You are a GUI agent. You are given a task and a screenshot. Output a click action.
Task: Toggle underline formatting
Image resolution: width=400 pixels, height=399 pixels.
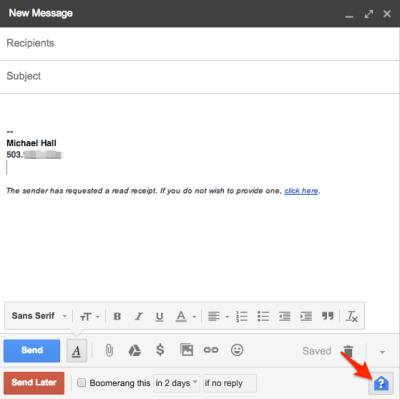click(160, 316)
